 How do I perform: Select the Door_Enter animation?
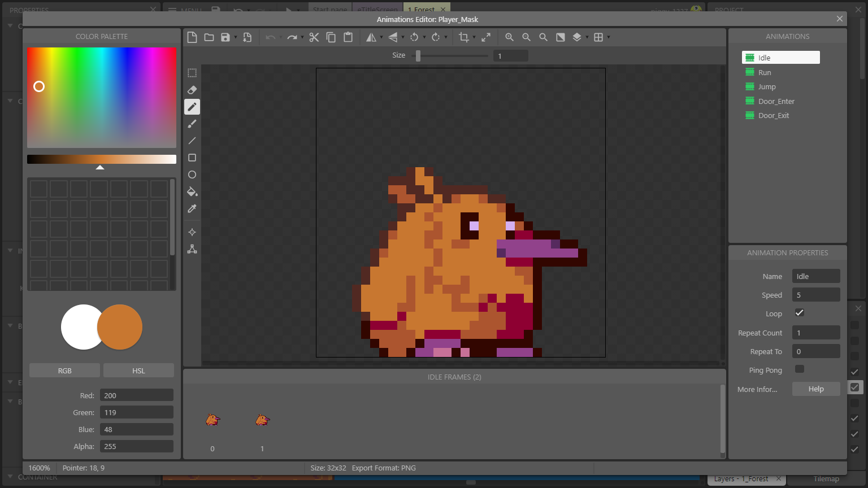776,101
